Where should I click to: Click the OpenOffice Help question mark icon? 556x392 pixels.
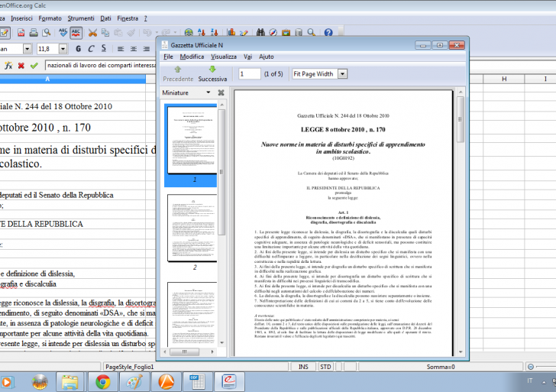pyautogui.click(x=328, y=33)
